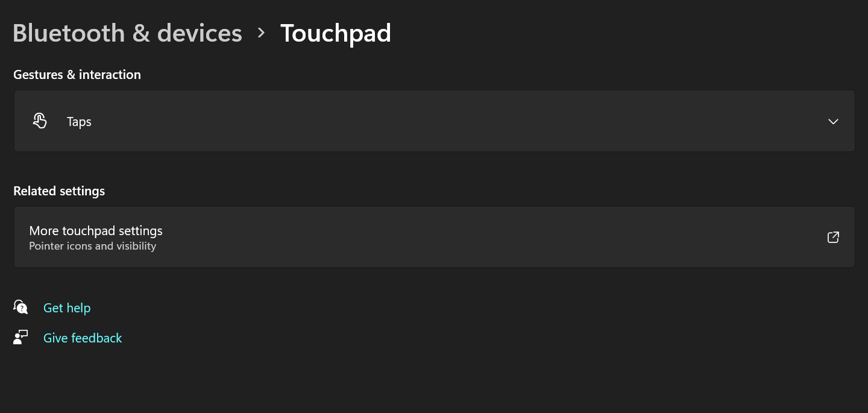
Task: Click the Get help headset icon
Action: pyautogui.click(x=20, y=307)
